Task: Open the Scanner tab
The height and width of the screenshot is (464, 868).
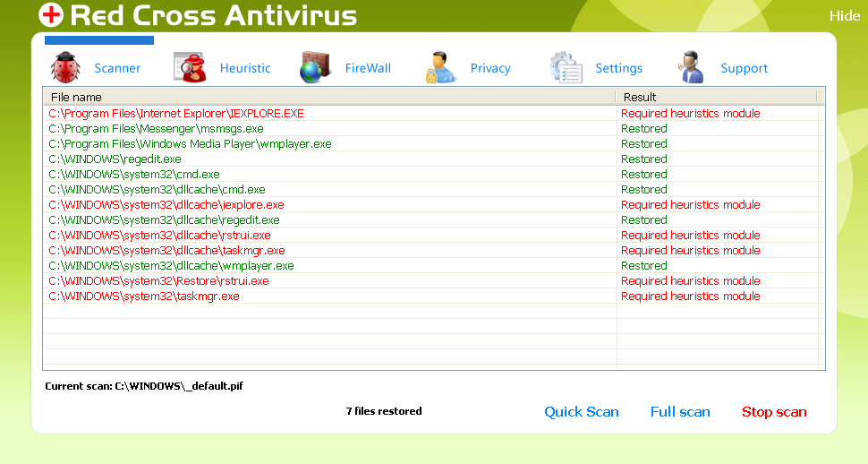Action: (x=117, y=68)
